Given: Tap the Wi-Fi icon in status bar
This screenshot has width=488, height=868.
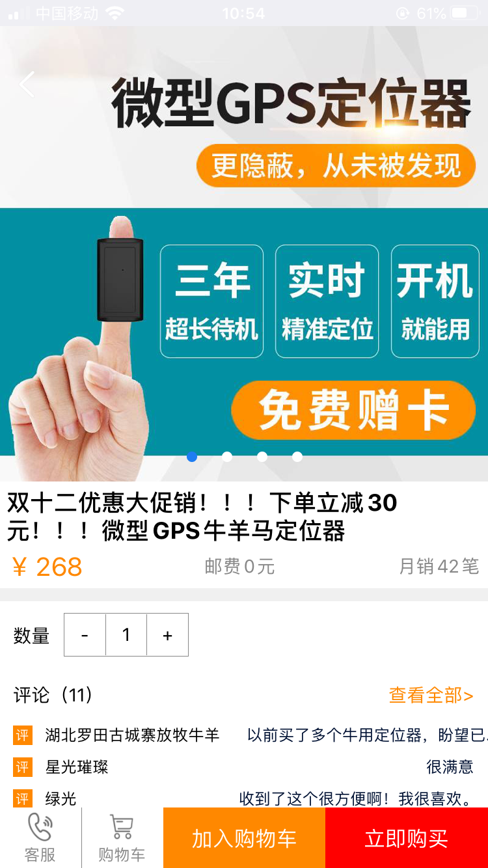Looking at the screenshot, I should [115, 13].
